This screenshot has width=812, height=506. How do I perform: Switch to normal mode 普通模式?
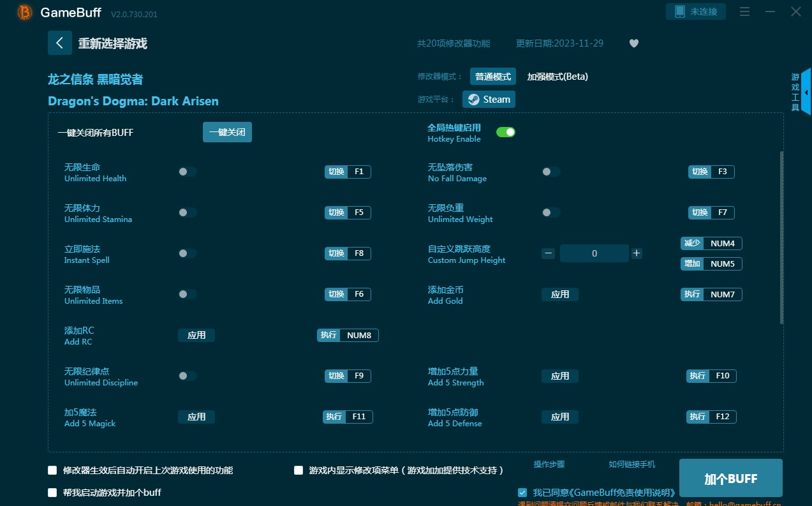point(493,77)
